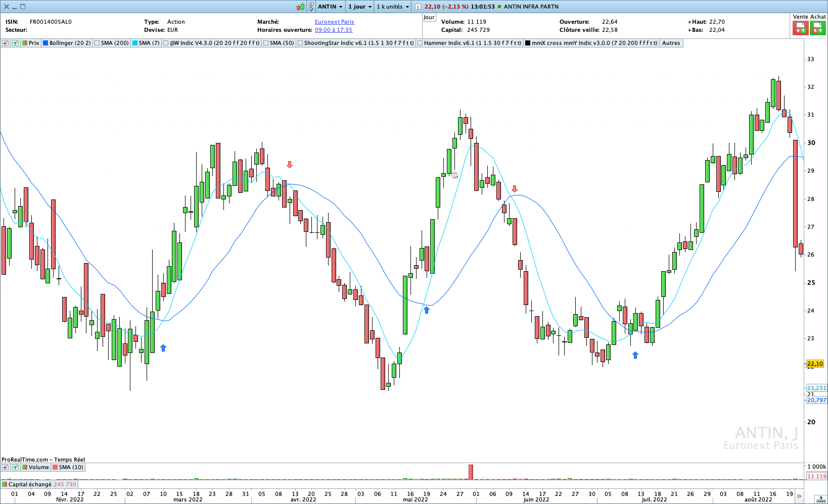828x504 pixels.
Task: Click the small order marker near 27 mai candle
Action: (454, 175)
